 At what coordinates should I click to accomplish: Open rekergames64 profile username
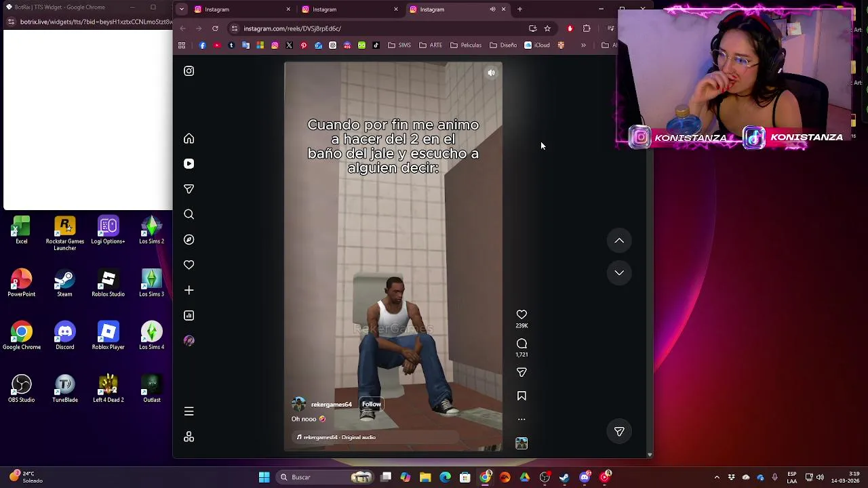pos(331,405)
